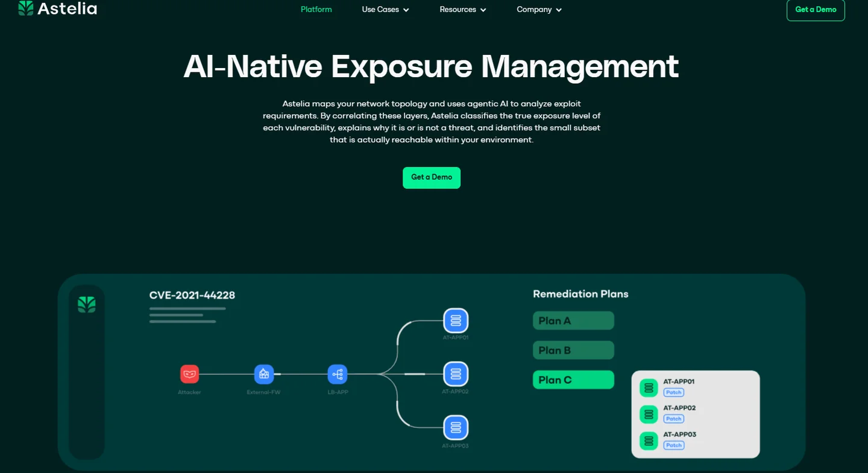Click the Attacker label under red node
Image resolution: width=868 pixels, height=473 pixels.
pos(189,392)
